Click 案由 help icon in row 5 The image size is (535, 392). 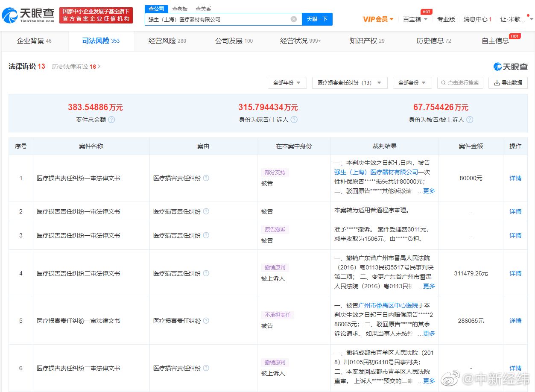[x=206, y=321]
